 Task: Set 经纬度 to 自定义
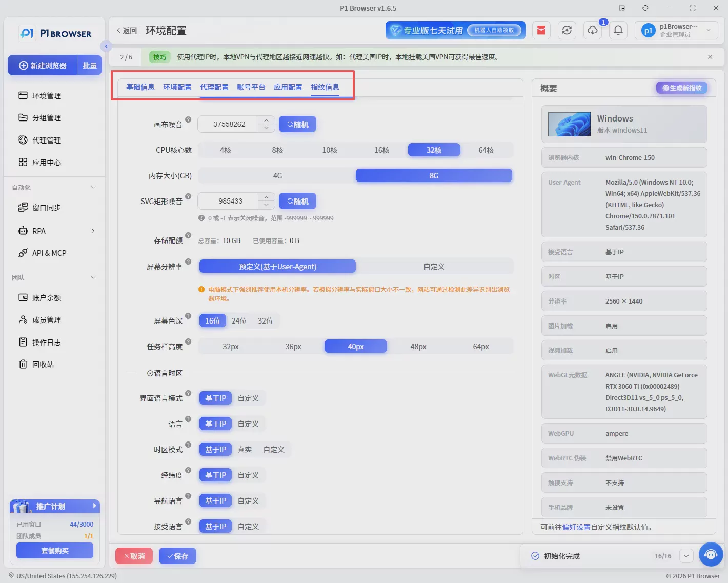248,475
